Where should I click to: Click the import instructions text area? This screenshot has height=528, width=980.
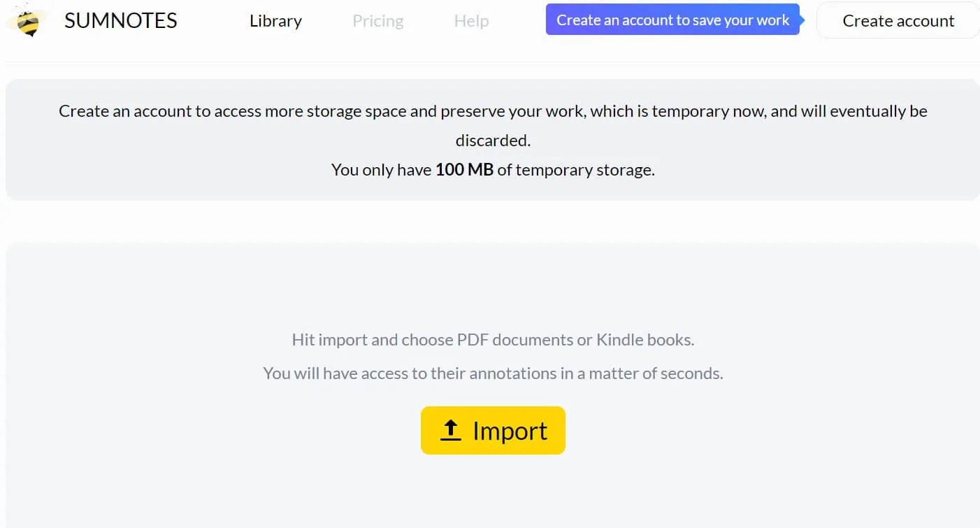tap(493, 356)
